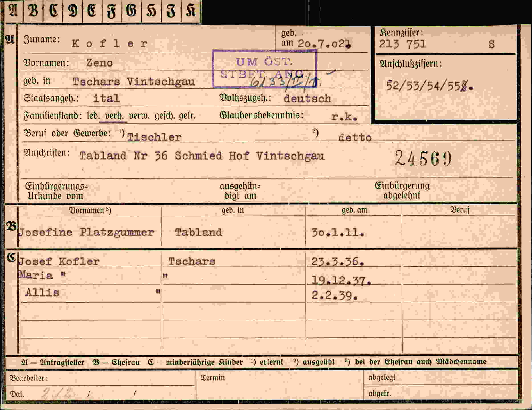This screenshot has width=532, height=410.
Task: Click the given name "Zeno"
Action: 99,63
